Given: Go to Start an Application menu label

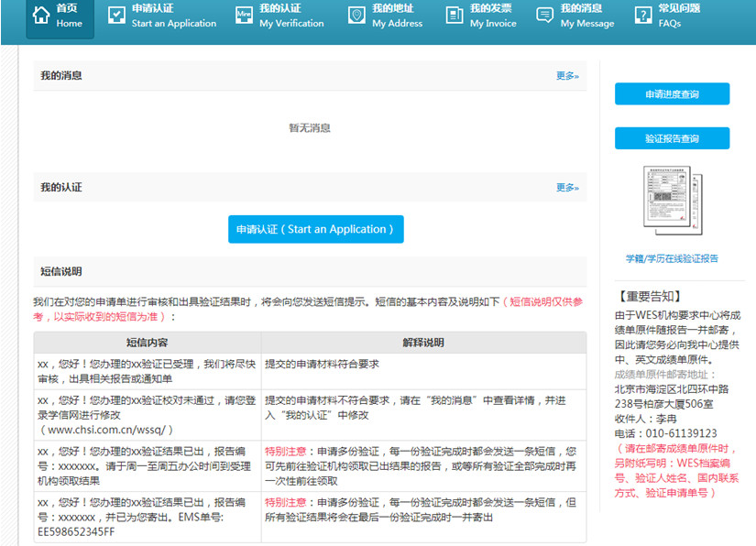Looking at the screenshot, I should (x=174, y=16).
